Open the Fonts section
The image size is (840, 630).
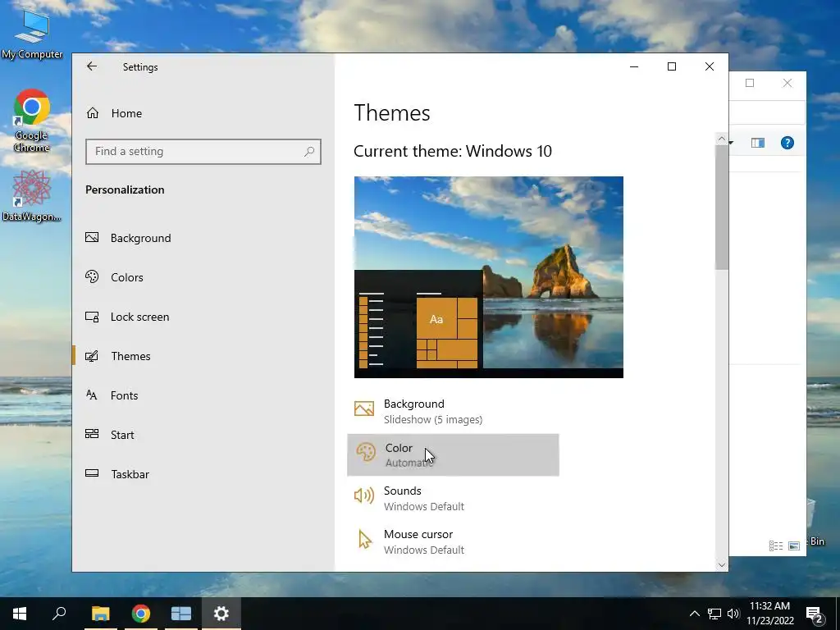tap(112, 395)
